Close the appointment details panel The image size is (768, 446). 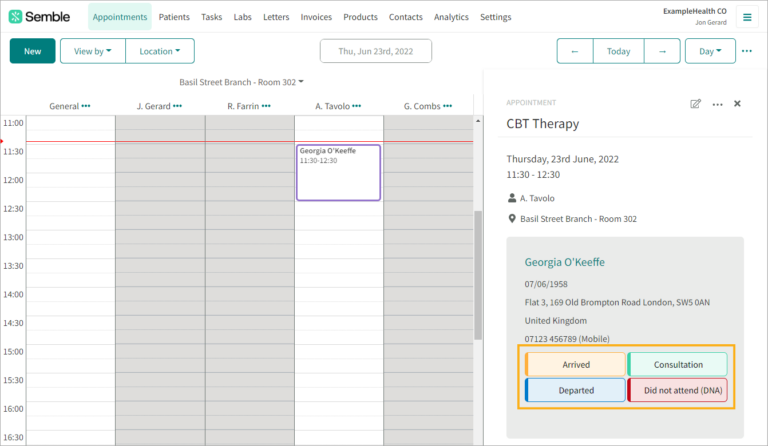tap(737, 104)
